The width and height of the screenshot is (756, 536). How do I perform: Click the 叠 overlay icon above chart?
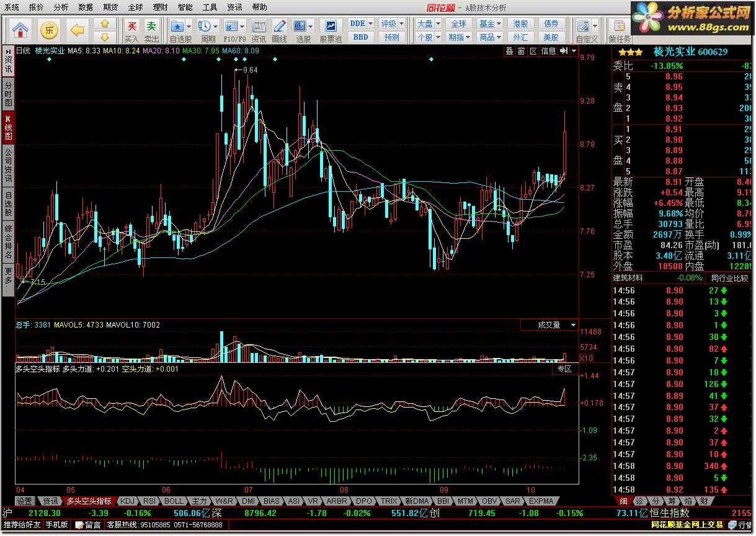pos(510,51)
